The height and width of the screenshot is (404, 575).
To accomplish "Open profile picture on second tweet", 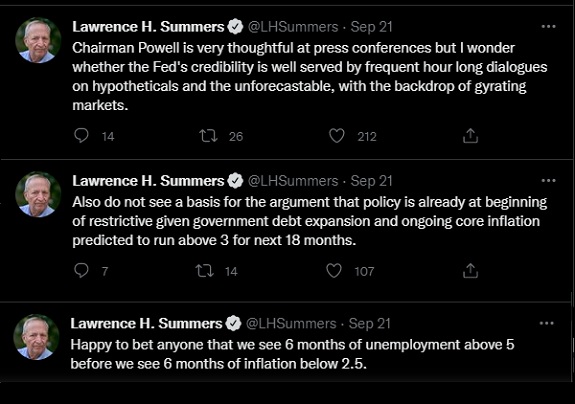I will [x=38, y=194].
